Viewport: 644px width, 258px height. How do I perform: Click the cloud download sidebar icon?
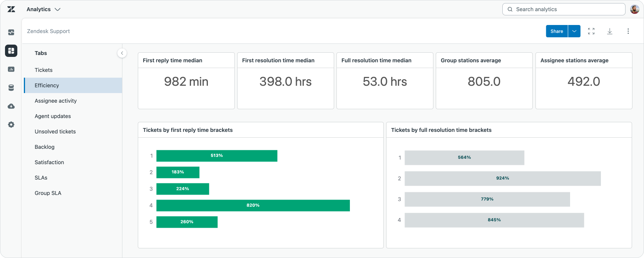(x=11, y=106)
